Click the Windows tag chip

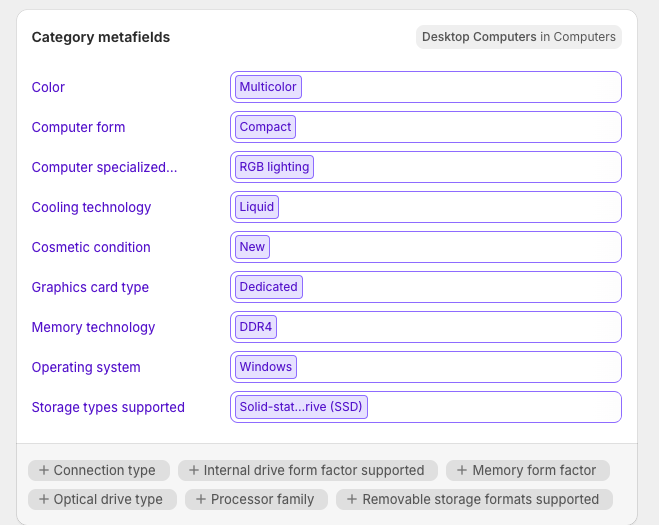[266, 367]
